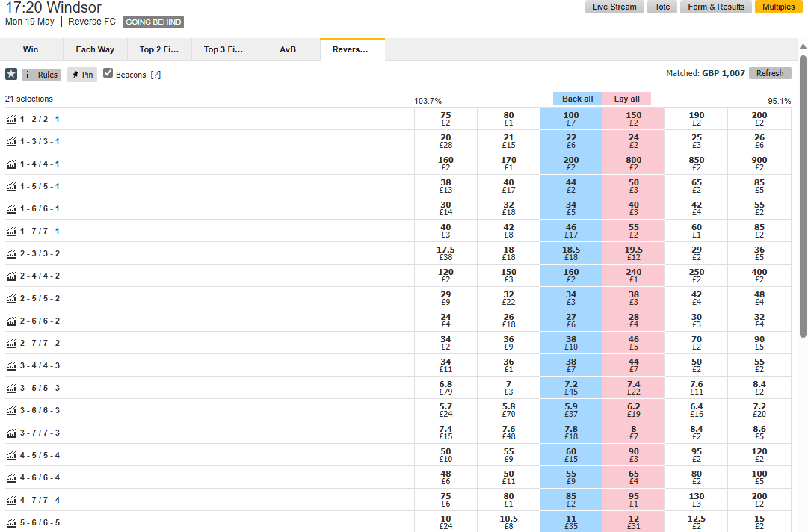This screenshot has height=532, width=808.
Task: Select Back all column header
Action: coord(577,99)
